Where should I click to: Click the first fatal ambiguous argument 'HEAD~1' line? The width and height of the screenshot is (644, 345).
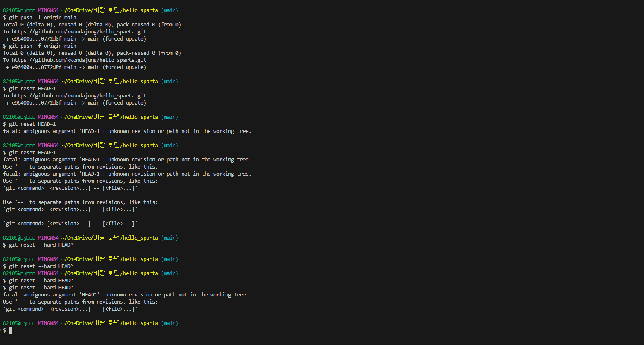coord(127,131)
